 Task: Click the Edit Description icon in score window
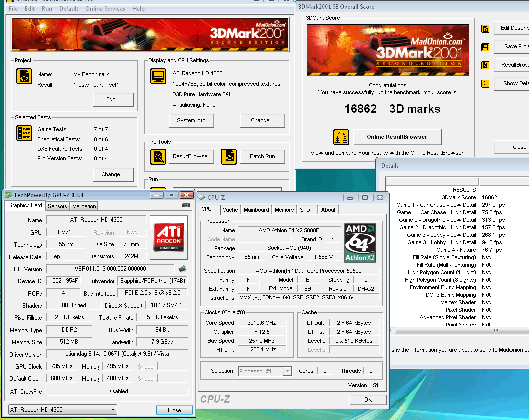pyautogui.click(x=485, y=29)
